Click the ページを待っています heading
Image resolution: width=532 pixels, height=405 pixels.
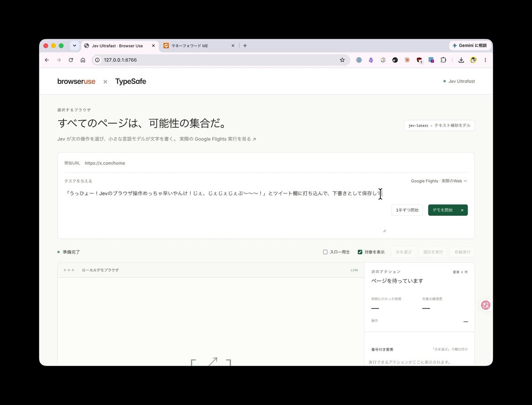click(x=397, y=281)
